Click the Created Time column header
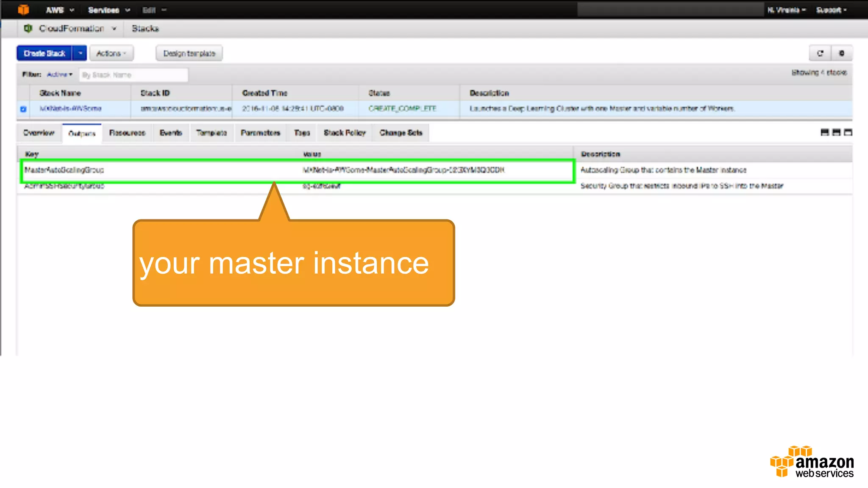 (264, 93)
